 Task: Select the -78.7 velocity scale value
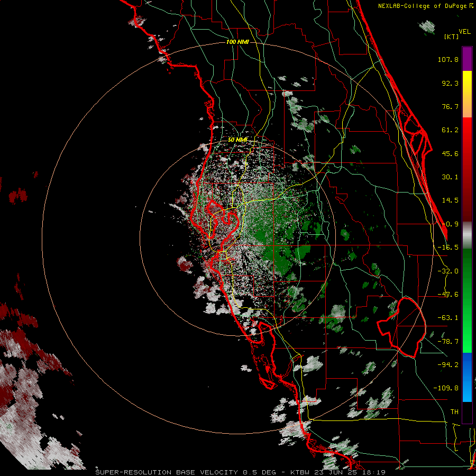448,342
